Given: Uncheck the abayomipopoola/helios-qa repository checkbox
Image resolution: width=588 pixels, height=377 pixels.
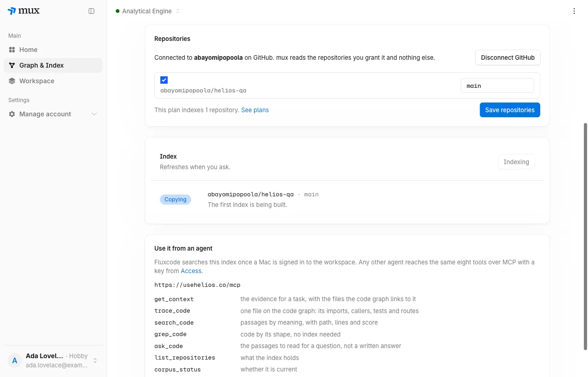Looking at the screenshot, I should tap(164, 80).
